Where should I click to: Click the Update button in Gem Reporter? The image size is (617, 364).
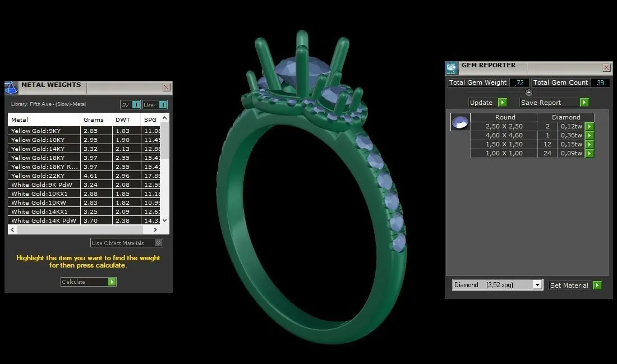pyautogui.click(x=488, y=102)
